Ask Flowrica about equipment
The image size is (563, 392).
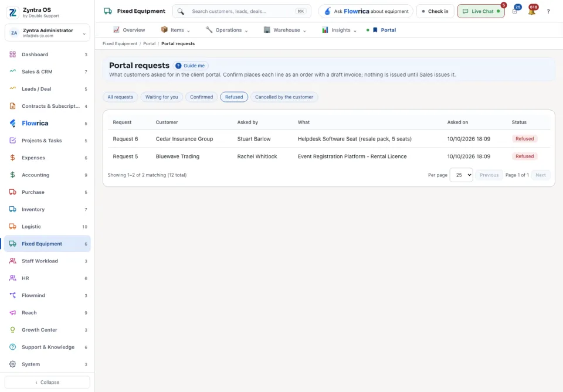pyautogui.click(x=365, y=11)
